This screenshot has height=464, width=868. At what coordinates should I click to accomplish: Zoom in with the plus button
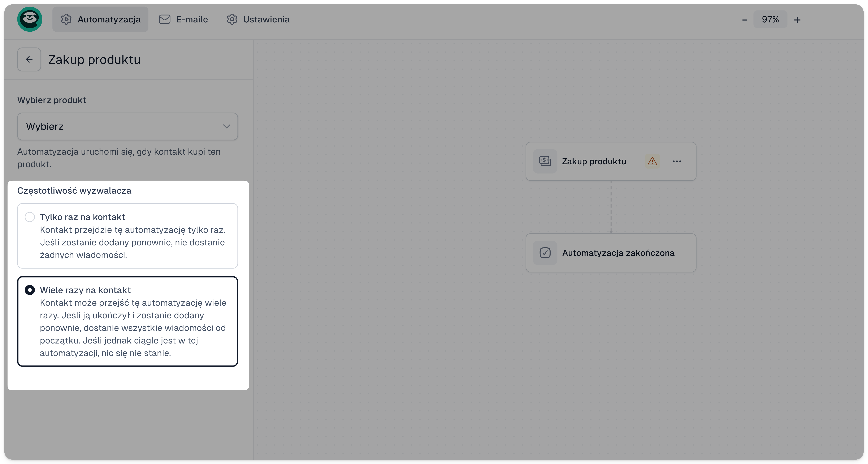[x=797, y=20]
